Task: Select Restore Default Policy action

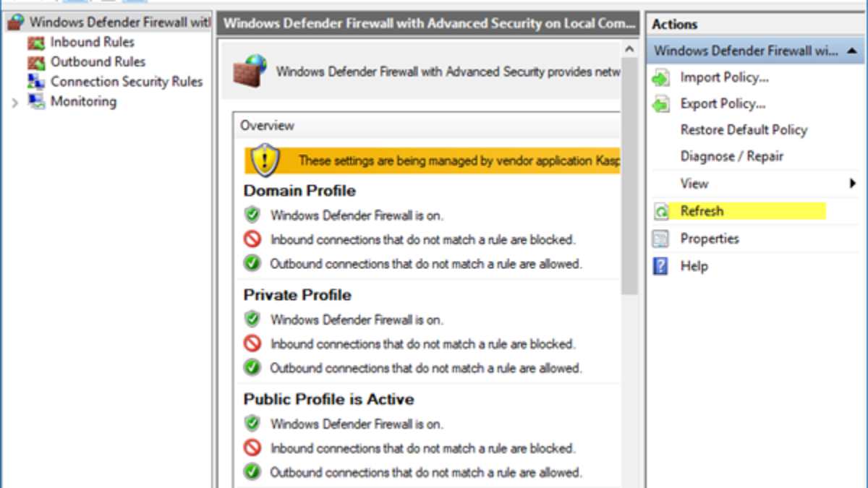Action: 744,130
